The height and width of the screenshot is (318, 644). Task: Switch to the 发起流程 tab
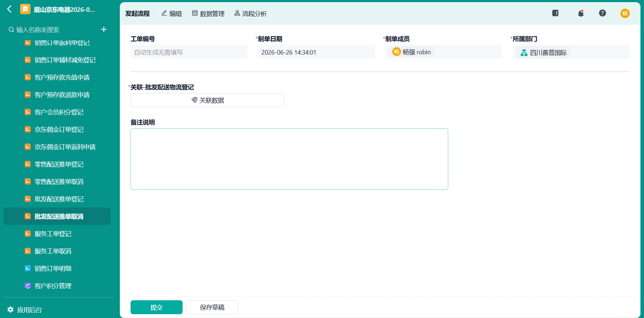(x=137, y=14)
